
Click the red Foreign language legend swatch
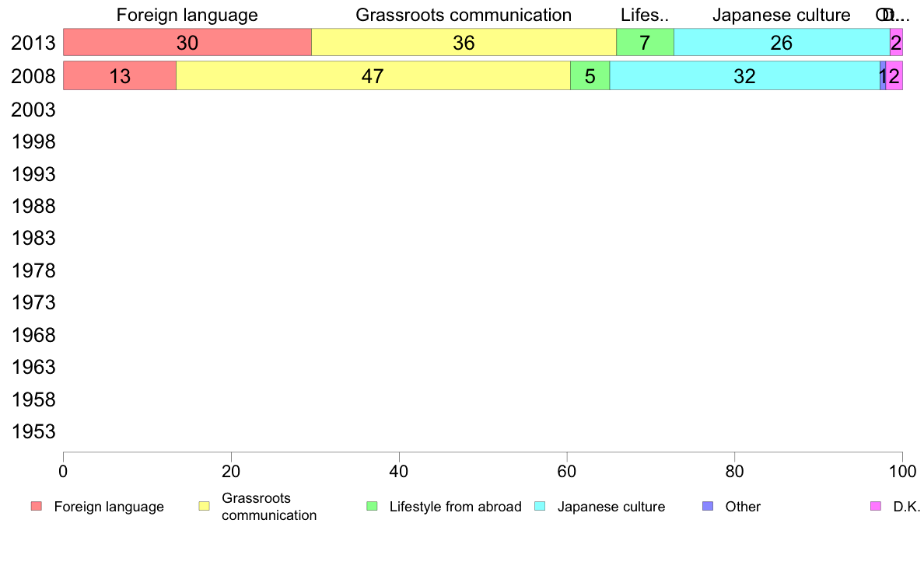click(37, 507)
